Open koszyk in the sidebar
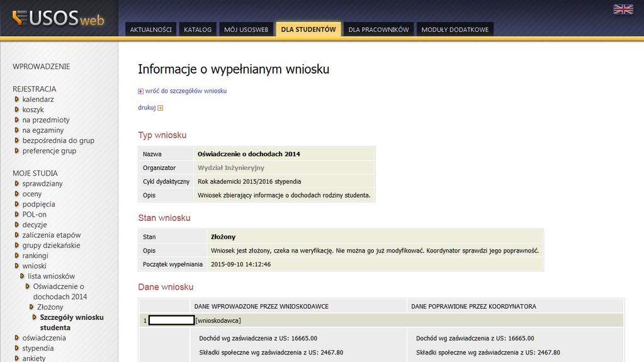 pos(33,110)
